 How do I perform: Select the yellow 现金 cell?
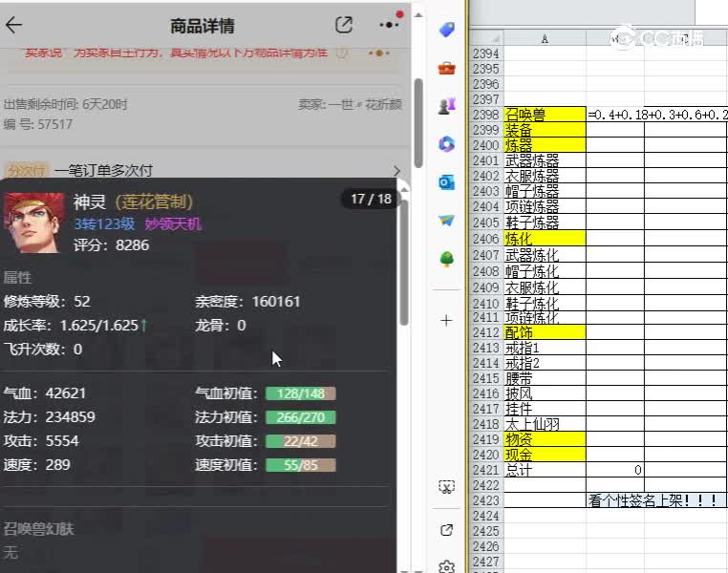coord(545,455)
